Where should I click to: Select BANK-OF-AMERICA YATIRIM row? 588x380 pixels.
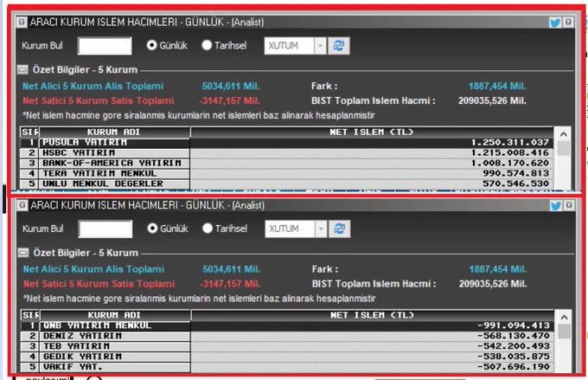[286, 164]
